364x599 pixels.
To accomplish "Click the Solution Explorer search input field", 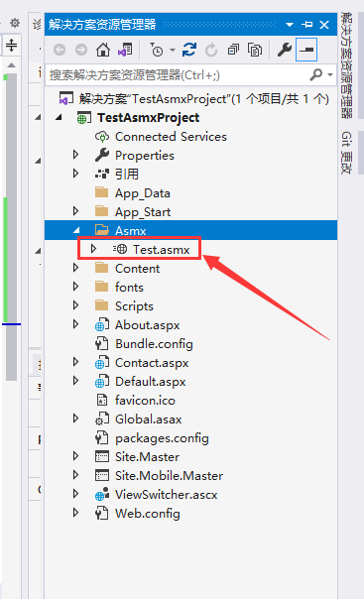I will (178, 75).
